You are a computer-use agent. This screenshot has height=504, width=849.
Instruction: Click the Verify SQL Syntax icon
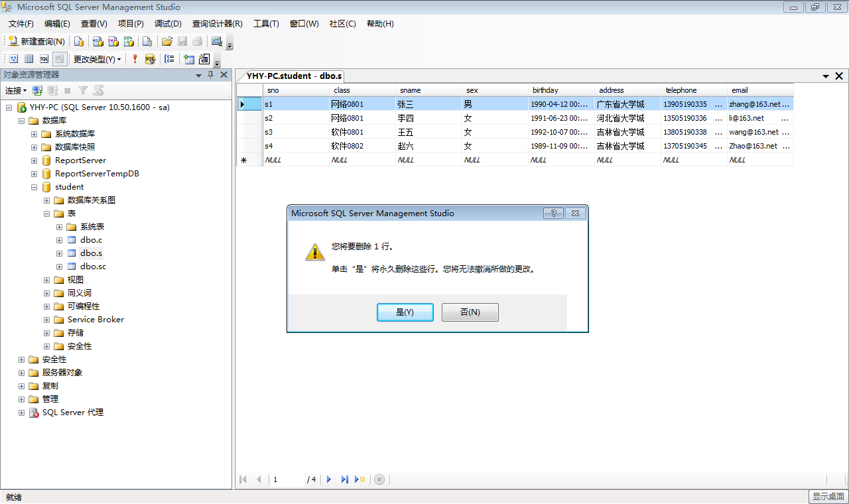150,59
